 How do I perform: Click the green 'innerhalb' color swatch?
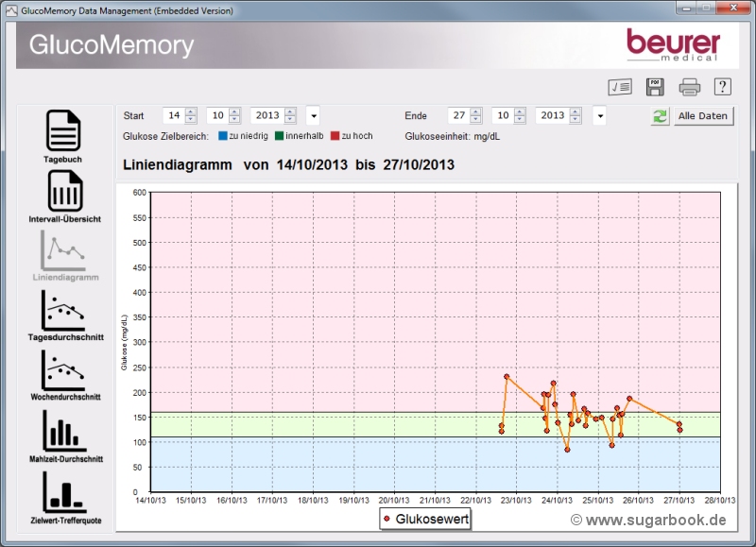click(x=279, y=136)
